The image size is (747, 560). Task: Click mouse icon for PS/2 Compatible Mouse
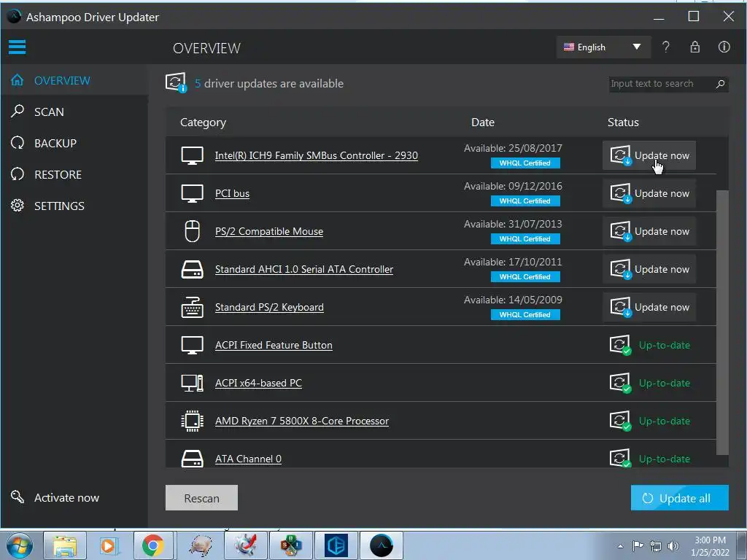tap(192, 231)
